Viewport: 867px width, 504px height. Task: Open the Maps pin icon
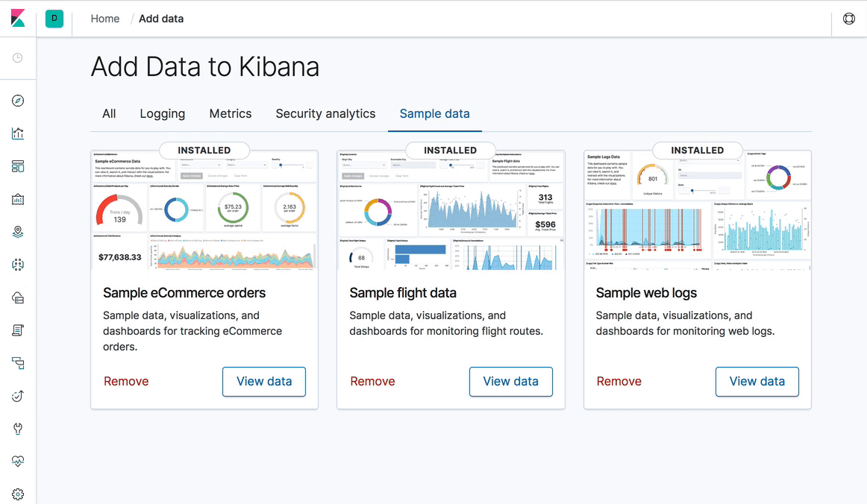(x=18, y=231)
